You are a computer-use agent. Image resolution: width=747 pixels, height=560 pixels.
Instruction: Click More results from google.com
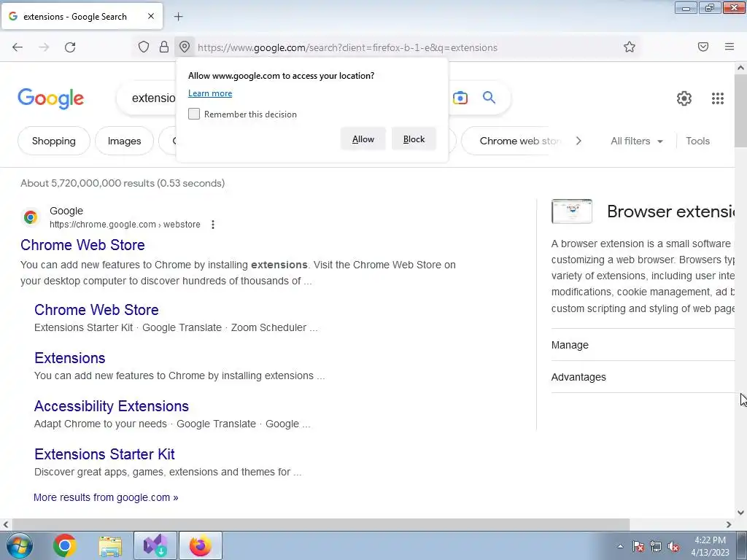point(106,497)
